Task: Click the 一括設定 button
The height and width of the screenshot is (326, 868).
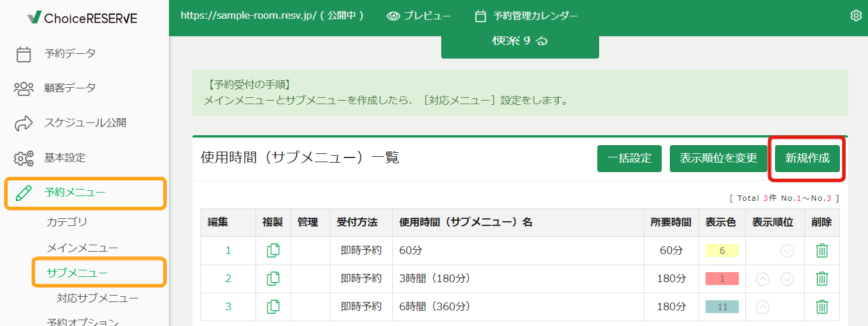Action: pos(630,159)
